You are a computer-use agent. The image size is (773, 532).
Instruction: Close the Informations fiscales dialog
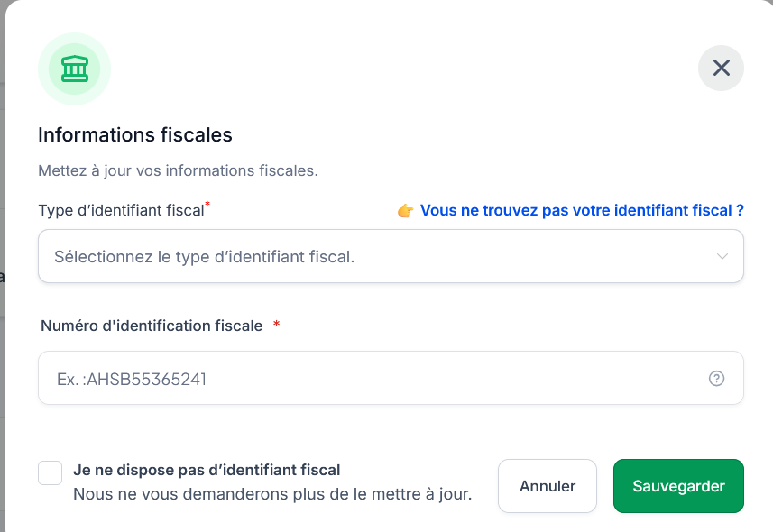click(x=721, y=68)
